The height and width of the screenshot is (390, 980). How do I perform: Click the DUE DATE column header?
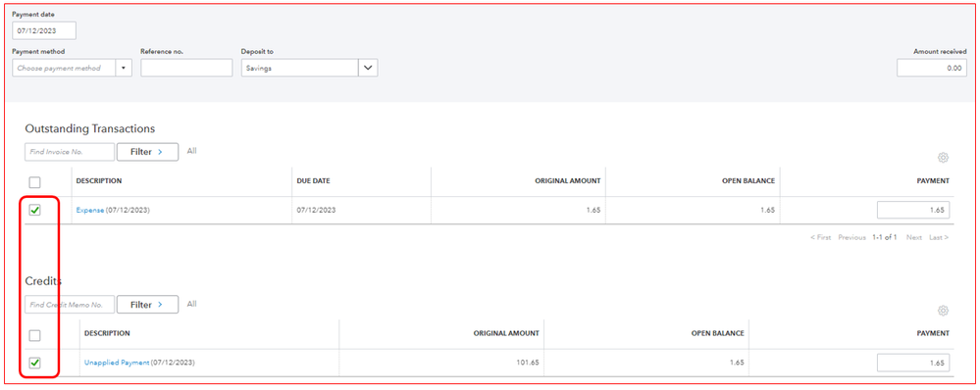point(314,181)
